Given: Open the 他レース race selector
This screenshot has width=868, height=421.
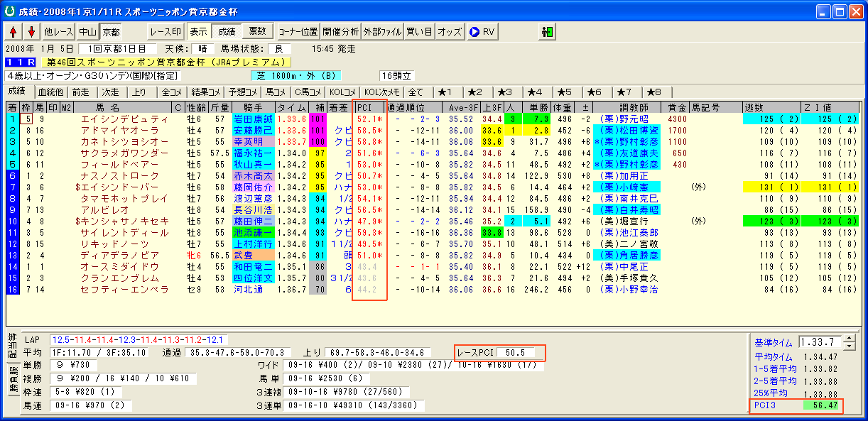Looking at the screenshot, I should 58,32.
